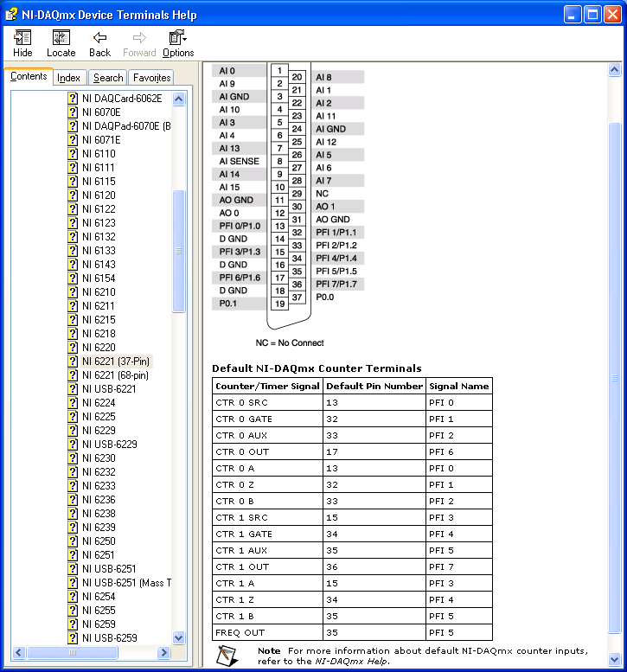Click the 'FREQ OUT' table cell

pyautogui.click(x=267, y=632)
